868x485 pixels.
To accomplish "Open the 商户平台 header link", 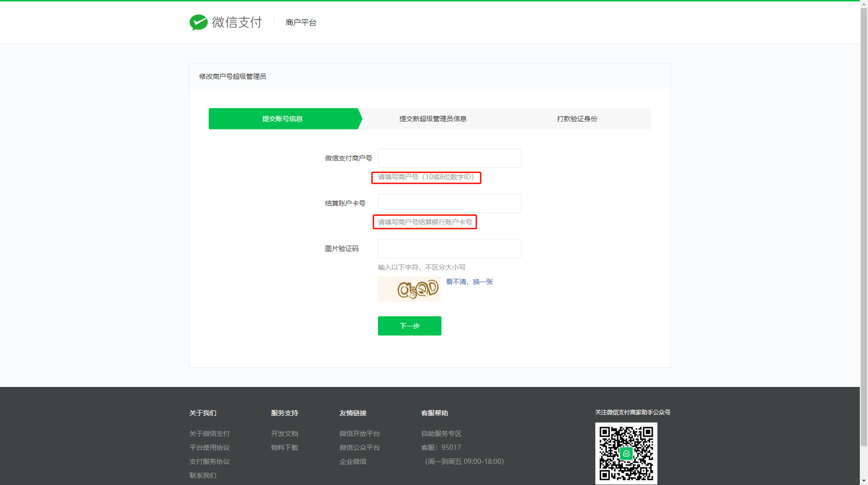I will click(301, 23).
